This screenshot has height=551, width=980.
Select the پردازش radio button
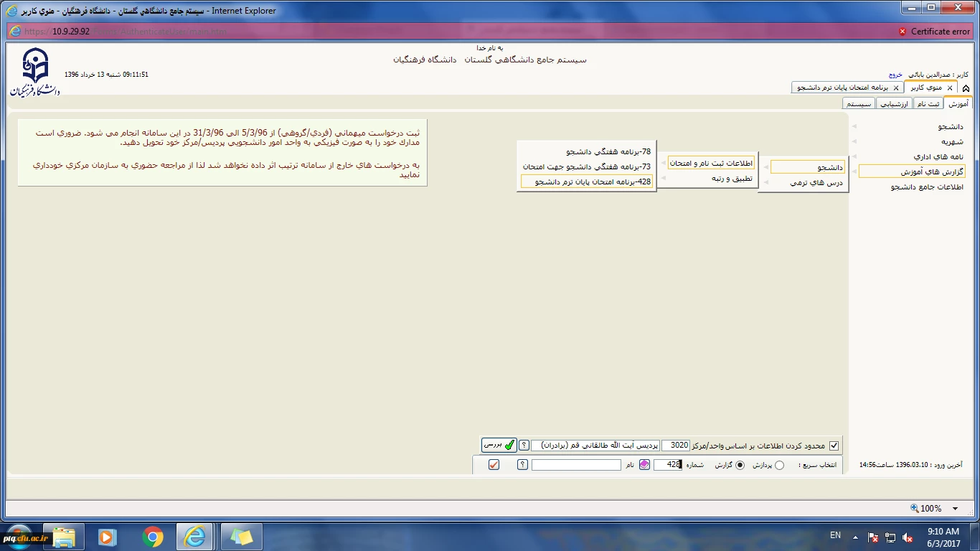click(x=780, y=465)
